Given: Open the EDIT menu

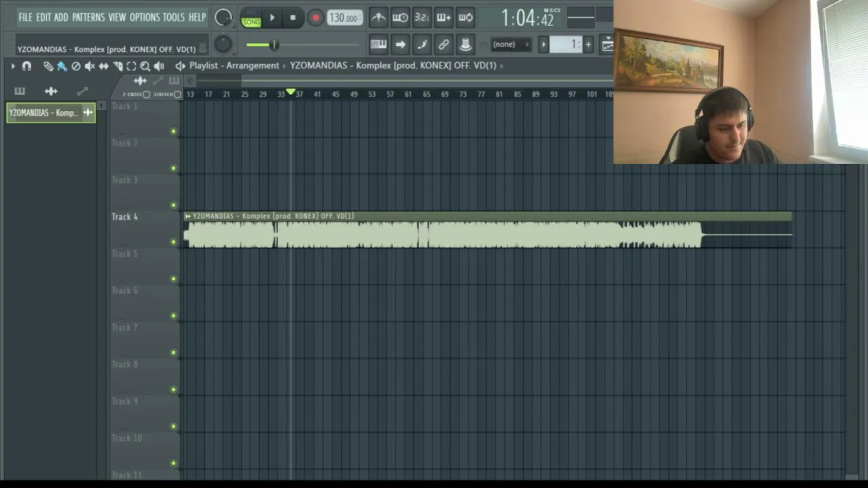Looking at the screenshot, I should coord(43,17).
